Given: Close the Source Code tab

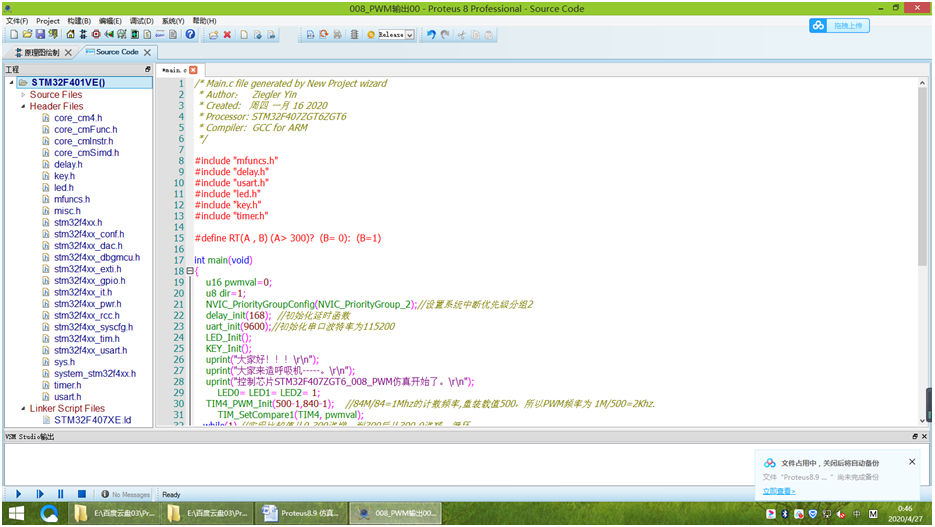Looking at the screenshot, I should [147, 52].
